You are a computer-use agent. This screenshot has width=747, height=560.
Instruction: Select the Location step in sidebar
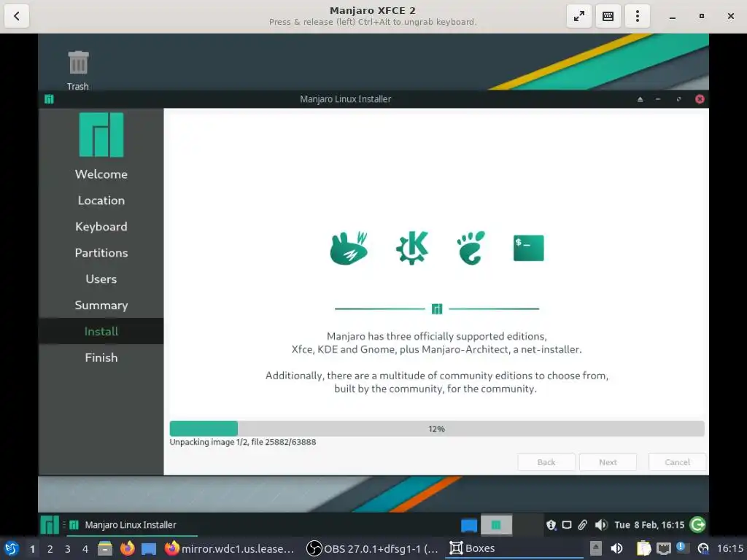click(x=101, y=201)
